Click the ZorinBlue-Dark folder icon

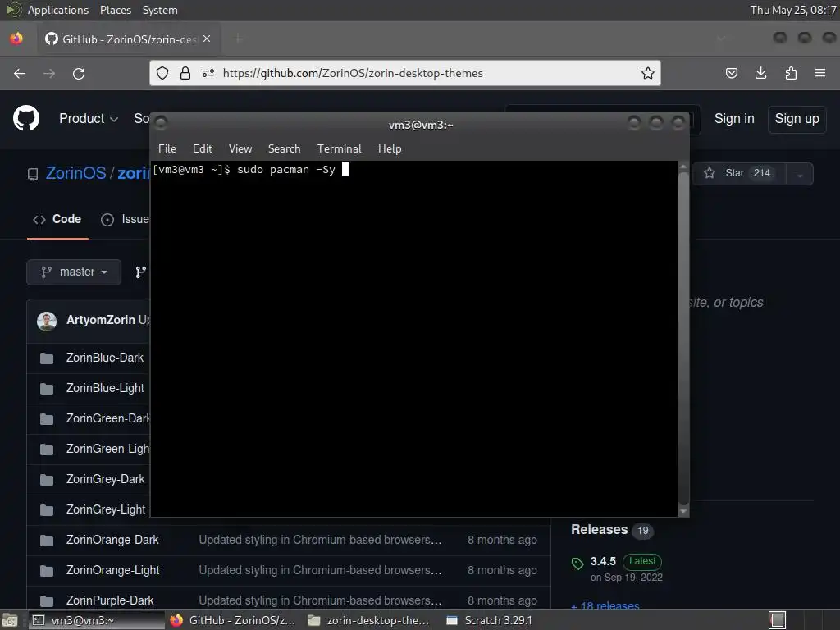(47, 358)
